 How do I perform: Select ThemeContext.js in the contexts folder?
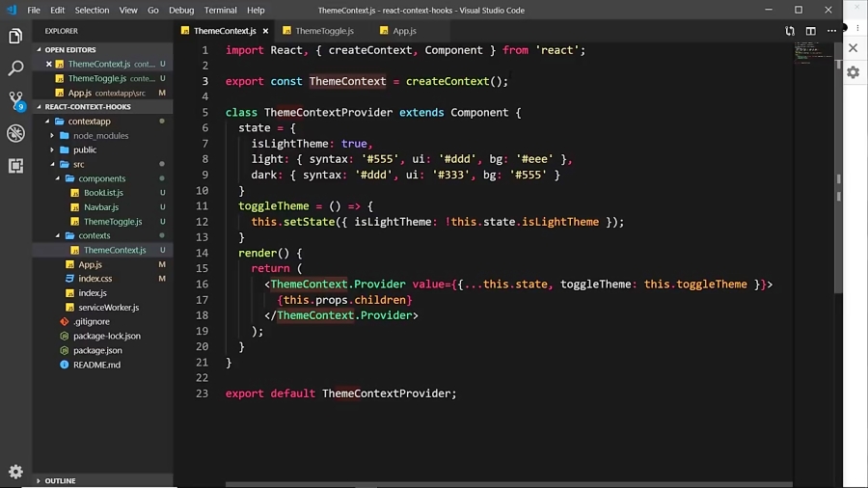point(115,250)
